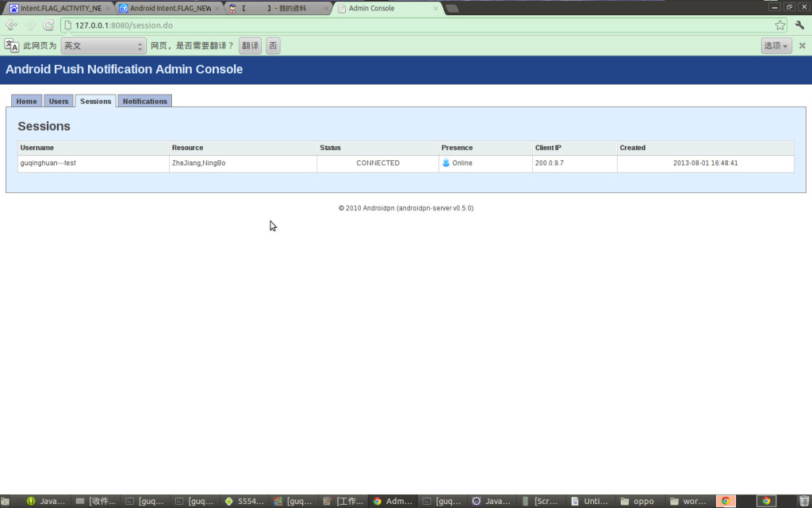812x508 pixels.
Task: Close the Admin Console tab
Action: [x=435, y=8]
